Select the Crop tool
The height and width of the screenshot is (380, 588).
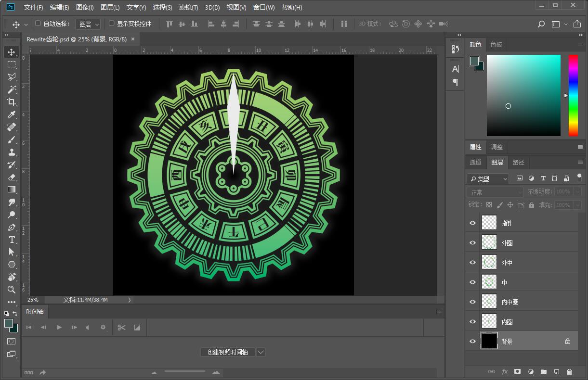[x=12, y=102]
